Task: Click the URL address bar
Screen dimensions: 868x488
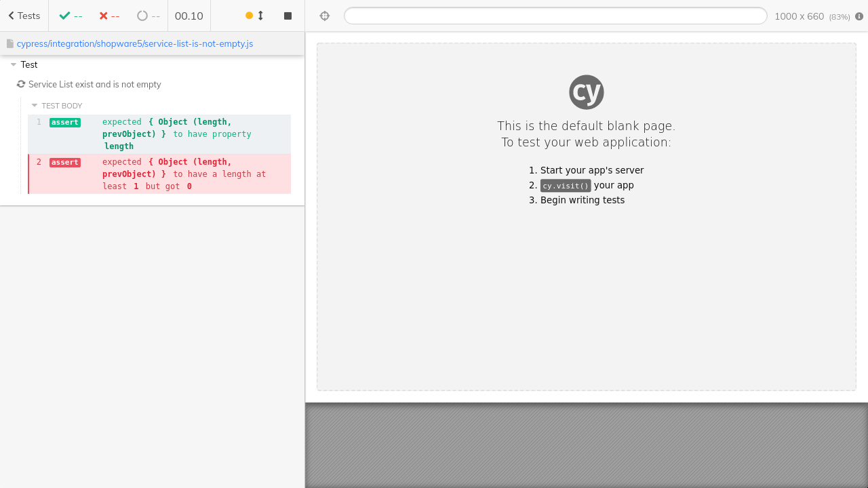Action: pyautogui.click(x=555, y=16)
